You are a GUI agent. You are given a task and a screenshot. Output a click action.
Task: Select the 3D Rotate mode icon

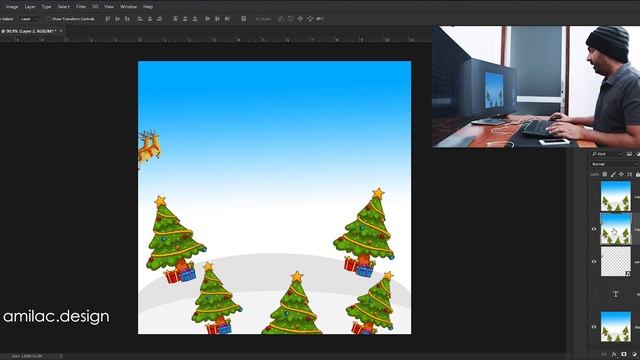click(281, 19)
